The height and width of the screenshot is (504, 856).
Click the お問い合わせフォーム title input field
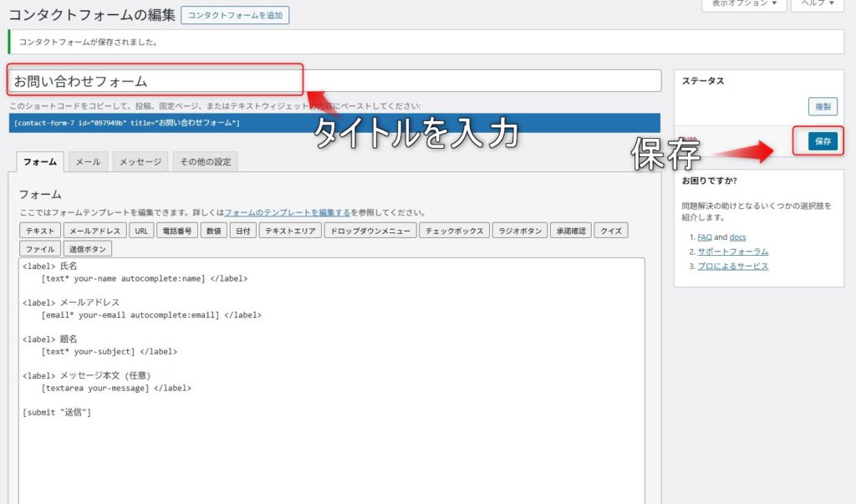(155, 81)
